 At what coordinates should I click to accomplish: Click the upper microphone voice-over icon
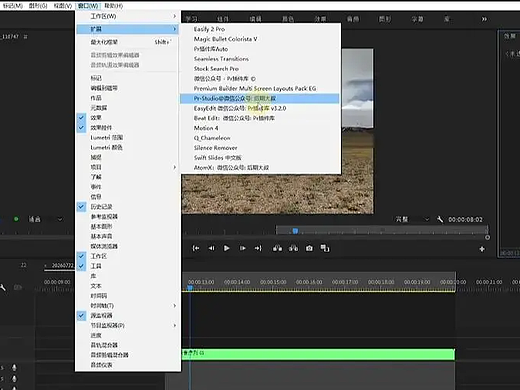pyautogui.click(x=14, y=367)
